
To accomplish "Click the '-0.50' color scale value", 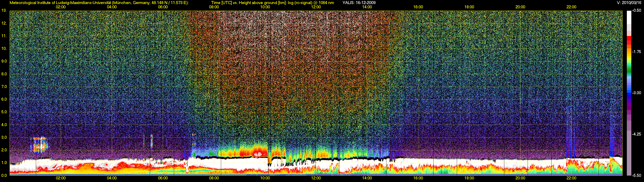I will (637, 10).
